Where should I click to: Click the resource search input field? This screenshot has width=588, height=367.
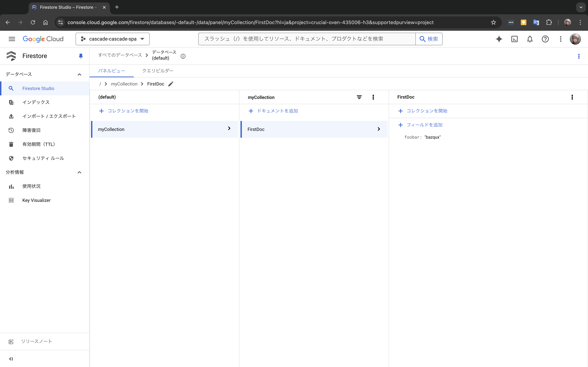coord(307,39)
